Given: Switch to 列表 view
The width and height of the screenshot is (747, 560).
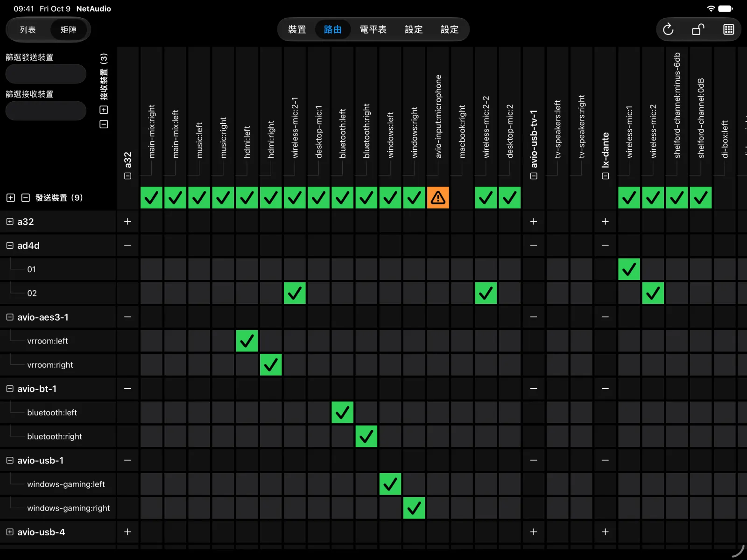Looking at the screenshot, I should coord(28,29).
